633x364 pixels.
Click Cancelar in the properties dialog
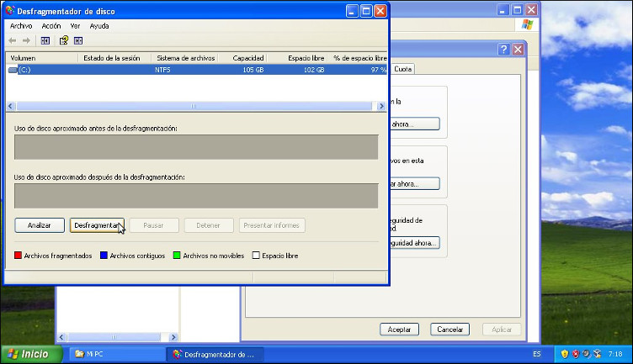(449, 330)
